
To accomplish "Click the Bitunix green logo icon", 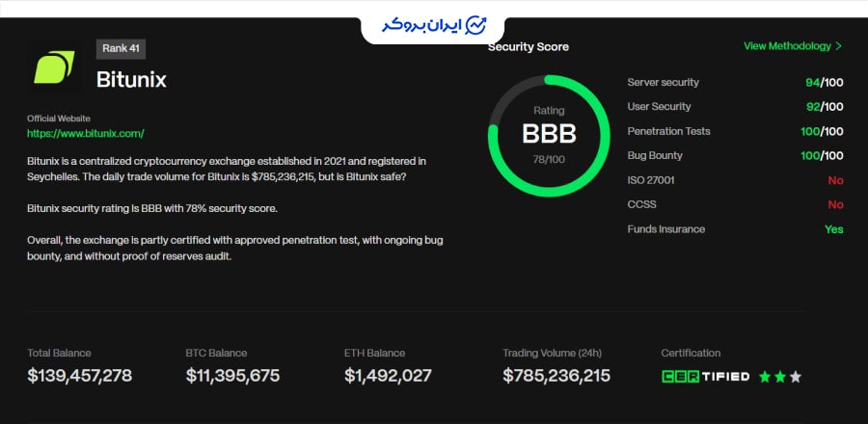I will 54,66.
